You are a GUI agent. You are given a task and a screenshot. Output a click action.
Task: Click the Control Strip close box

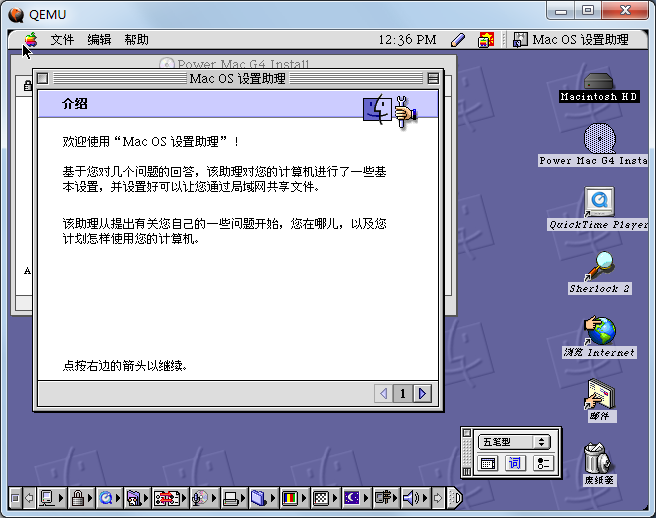15,498
